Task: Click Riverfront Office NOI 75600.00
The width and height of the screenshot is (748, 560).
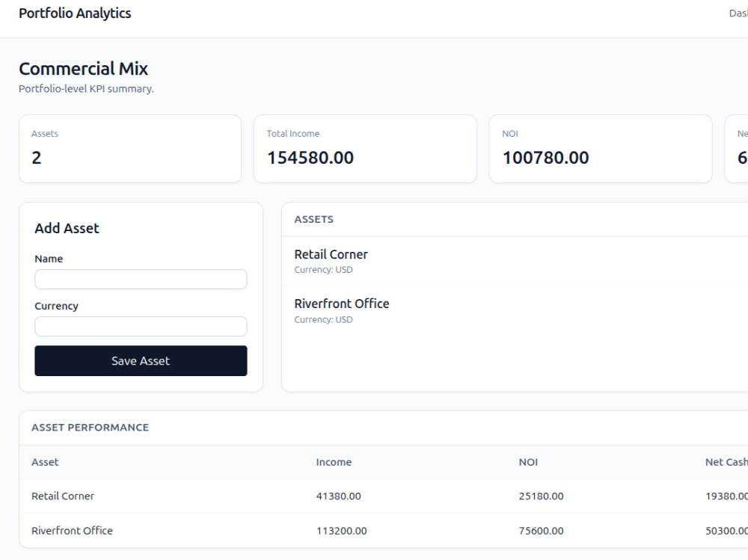Action: click(541, 531)
